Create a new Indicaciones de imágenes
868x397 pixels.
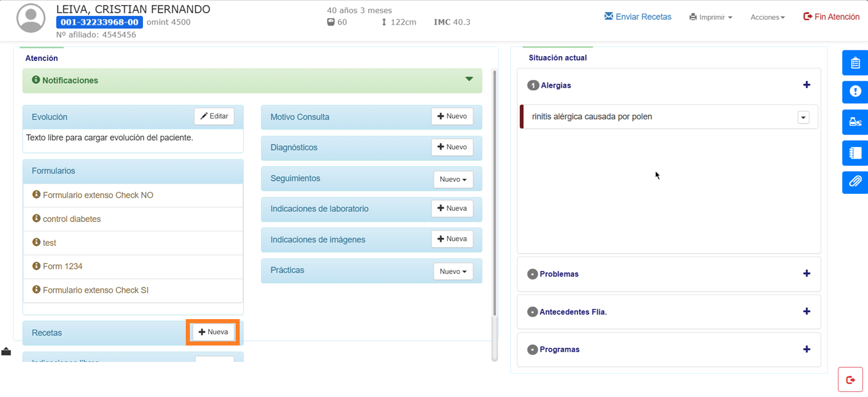tap(452, 239)
